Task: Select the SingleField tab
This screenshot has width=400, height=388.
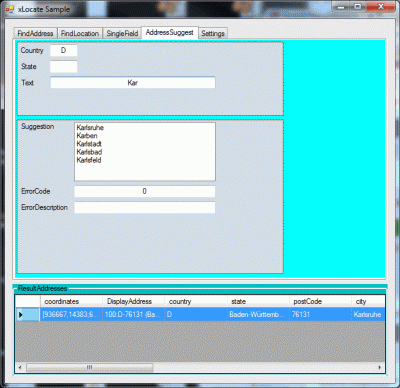Action: click(122, 33)
